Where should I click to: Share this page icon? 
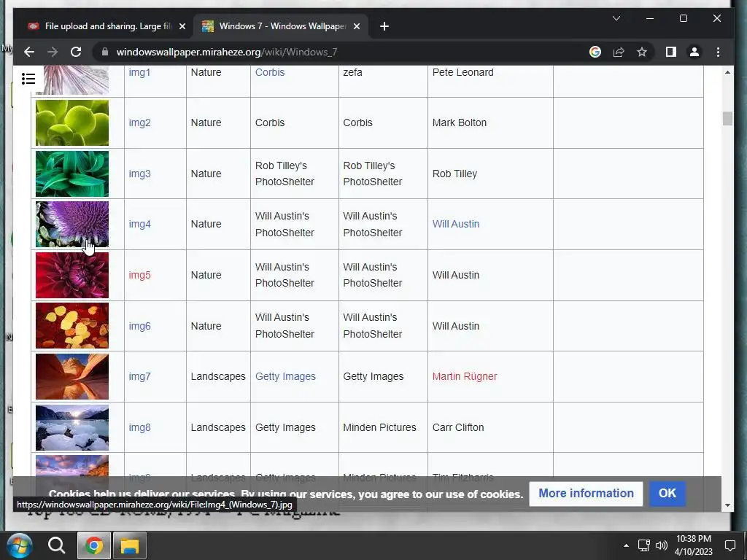pos(619,52)
